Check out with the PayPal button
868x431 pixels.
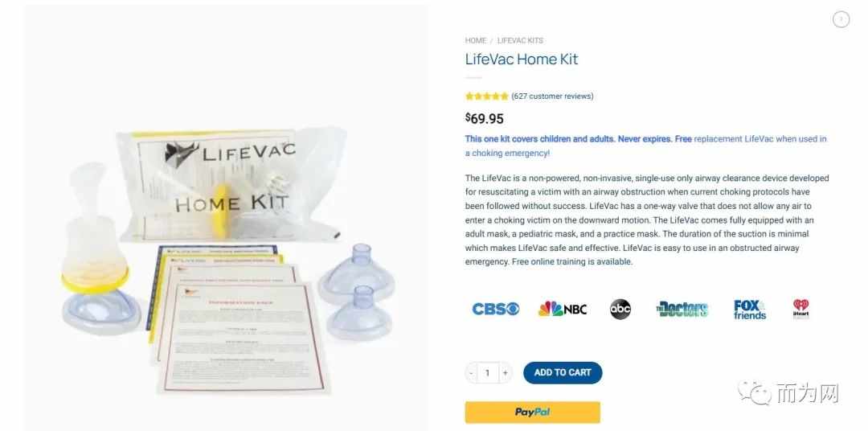tap(533, 413)
